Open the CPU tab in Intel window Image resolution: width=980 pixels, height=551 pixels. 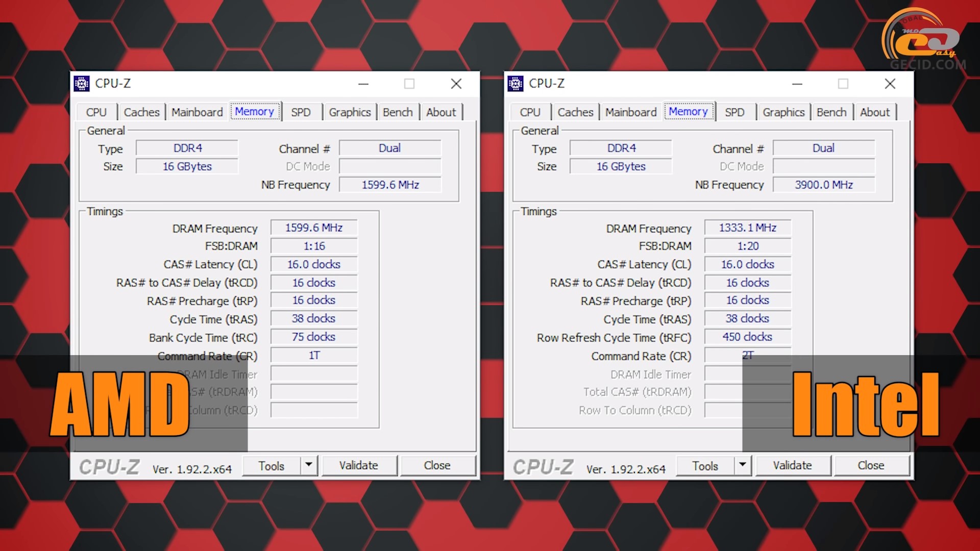tap(530, 112)
